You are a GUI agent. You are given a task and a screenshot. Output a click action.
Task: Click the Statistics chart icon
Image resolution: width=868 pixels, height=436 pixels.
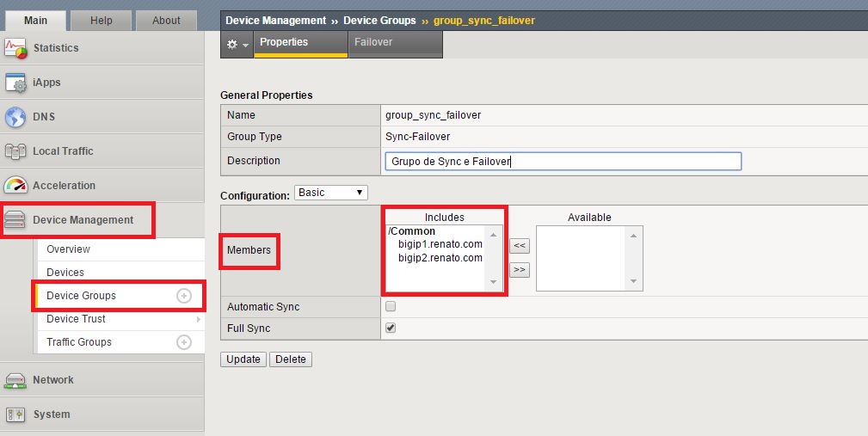[x=16, y=48]
